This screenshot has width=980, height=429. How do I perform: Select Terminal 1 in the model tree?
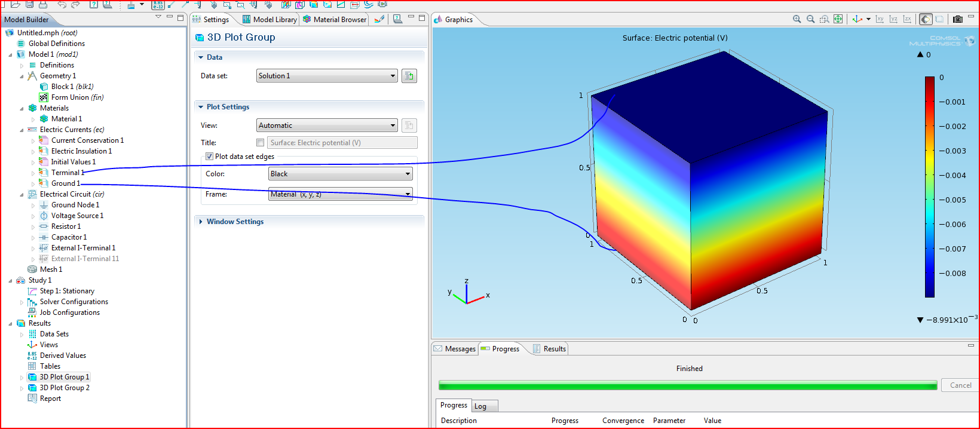[65, 173]
